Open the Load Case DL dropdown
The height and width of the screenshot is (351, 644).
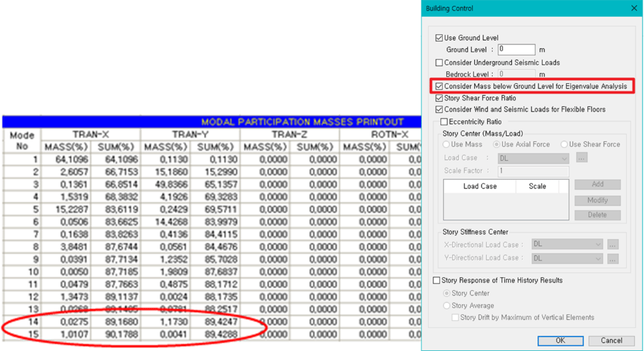point(533,158)
